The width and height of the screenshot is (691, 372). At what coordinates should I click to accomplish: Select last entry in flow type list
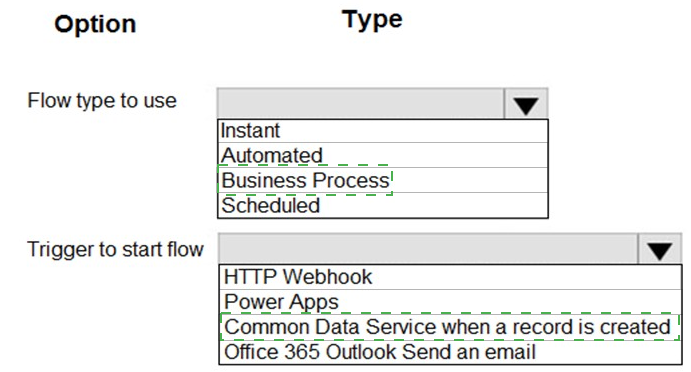tap(383, 205)
